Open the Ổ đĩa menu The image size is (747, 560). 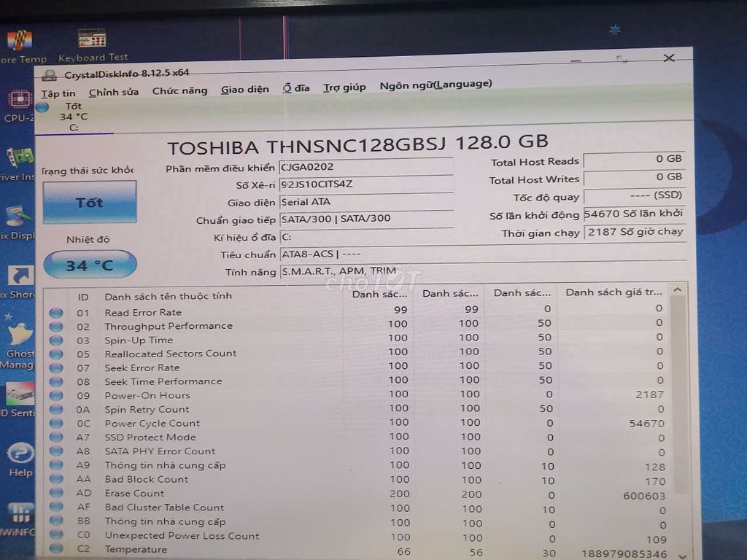(x=296, y=88)
